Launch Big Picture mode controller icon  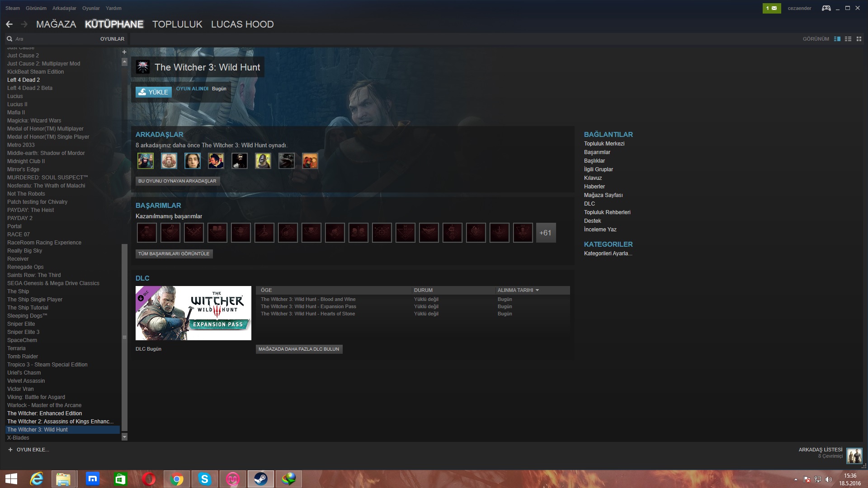[826, 8]
